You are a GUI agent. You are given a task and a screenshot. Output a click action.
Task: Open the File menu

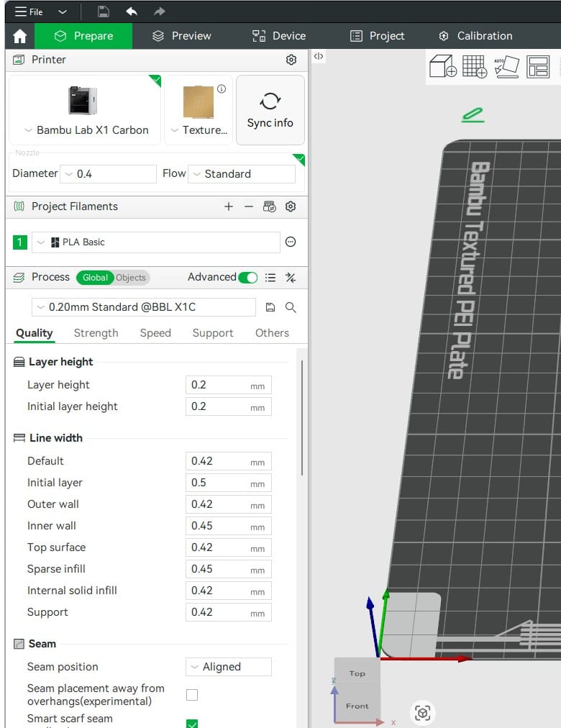point(28,12)
